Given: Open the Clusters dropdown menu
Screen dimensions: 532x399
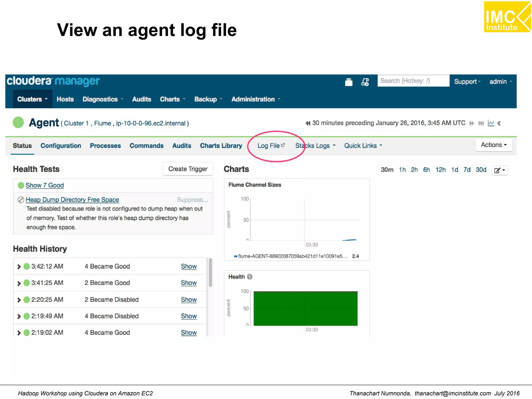Looking at the screenshot, I should point(32,99).
